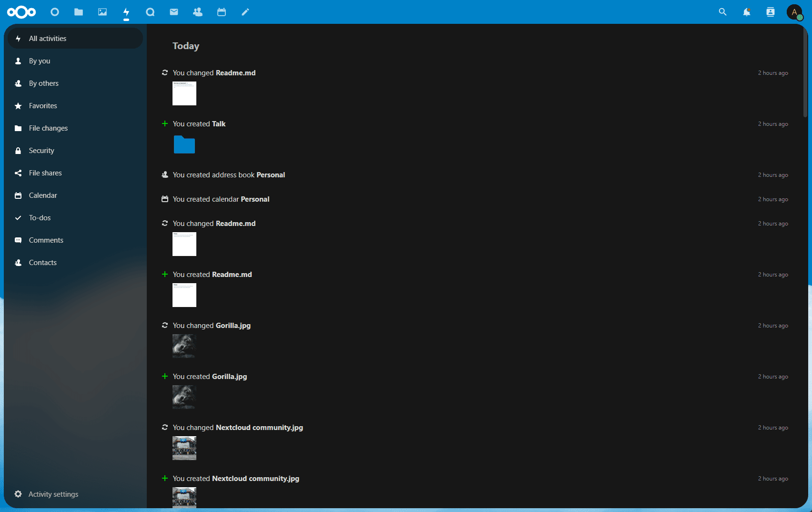This screenshot has height=512, width=812.
Task: Open the Photos app icon
Action: [x=102, y=12]
